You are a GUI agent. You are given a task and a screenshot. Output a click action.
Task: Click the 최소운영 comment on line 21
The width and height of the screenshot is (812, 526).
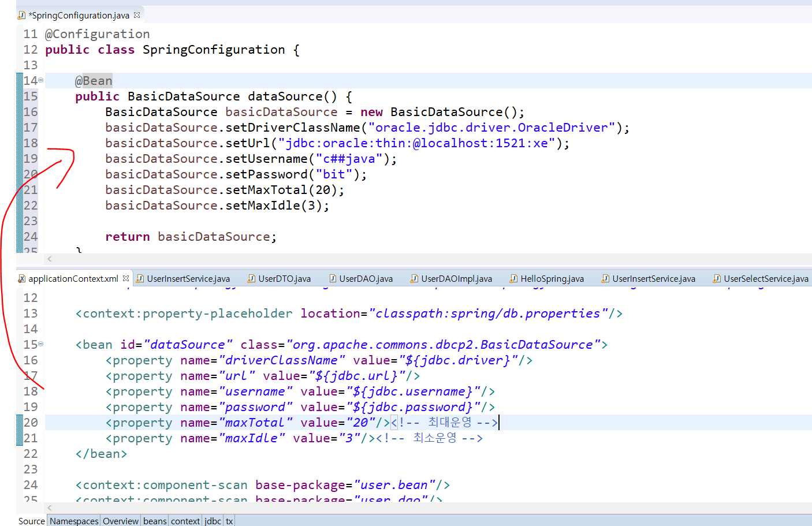pos(430,438)
